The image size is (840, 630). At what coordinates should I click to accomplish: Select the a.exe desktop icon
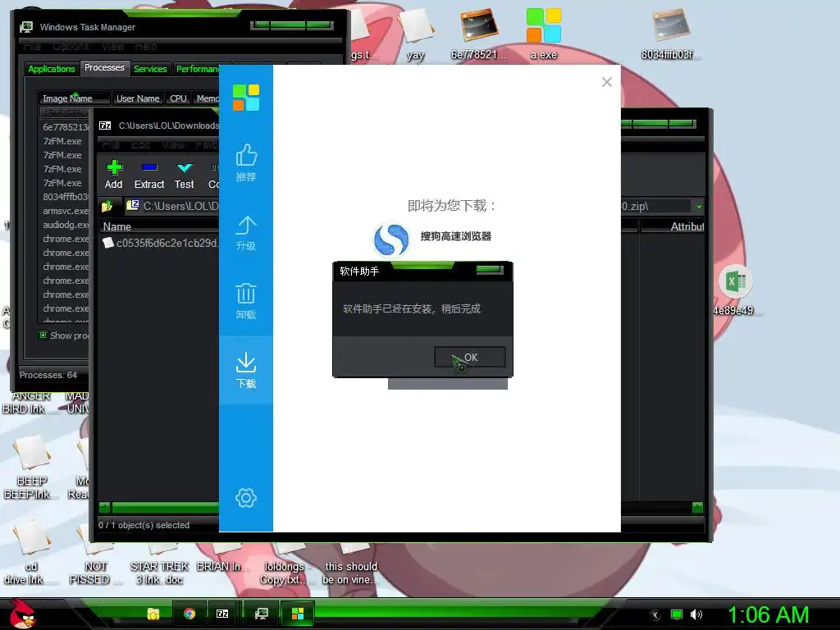[x=543, y=33]
